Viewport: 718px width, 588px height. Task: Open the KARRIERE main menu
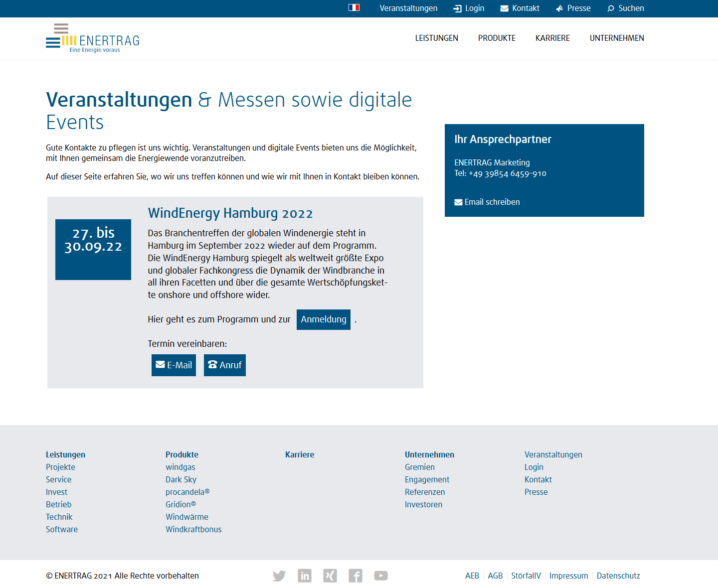click(x=552, y=38)
